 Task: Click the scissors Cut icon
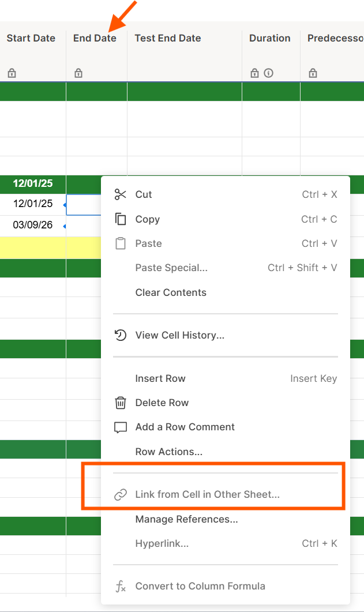pyautogui.click(x=121, y=194)
